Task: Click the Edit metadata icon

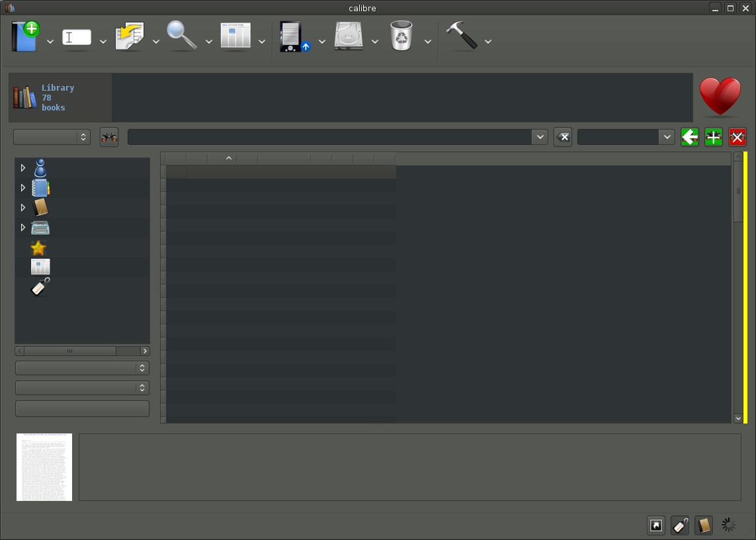Action: tap(77, 37)
